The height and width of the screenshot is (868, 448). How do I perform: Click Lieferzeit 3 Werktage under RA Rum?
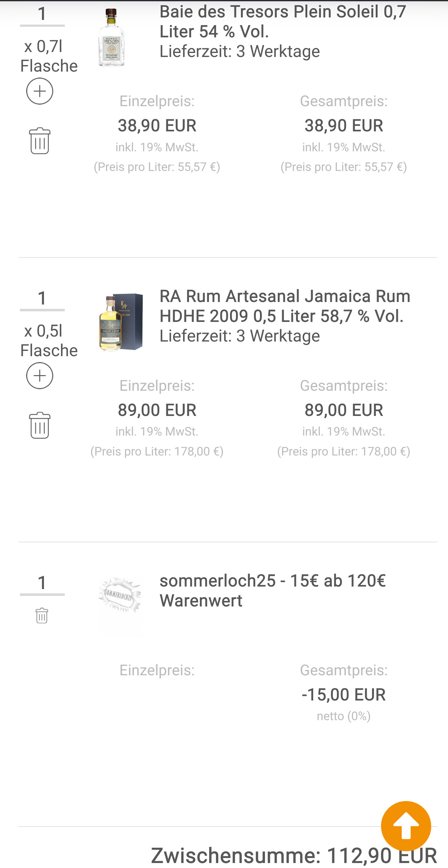239,336
